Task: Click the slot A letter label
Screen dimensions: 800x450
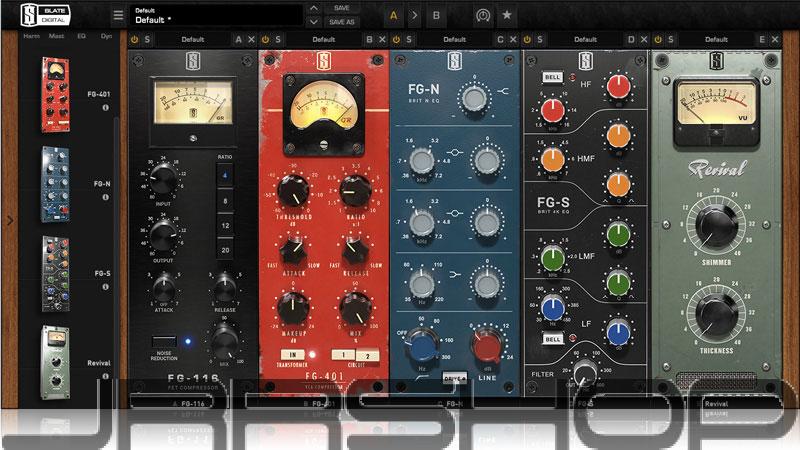Action: pyautogui.click(x=238, y=39)
